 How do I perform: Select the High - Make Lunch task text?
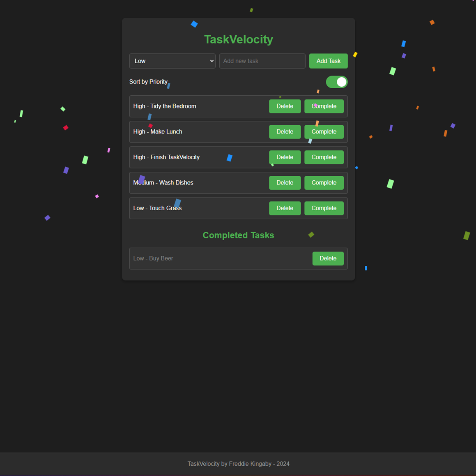(x=158, y=132)
